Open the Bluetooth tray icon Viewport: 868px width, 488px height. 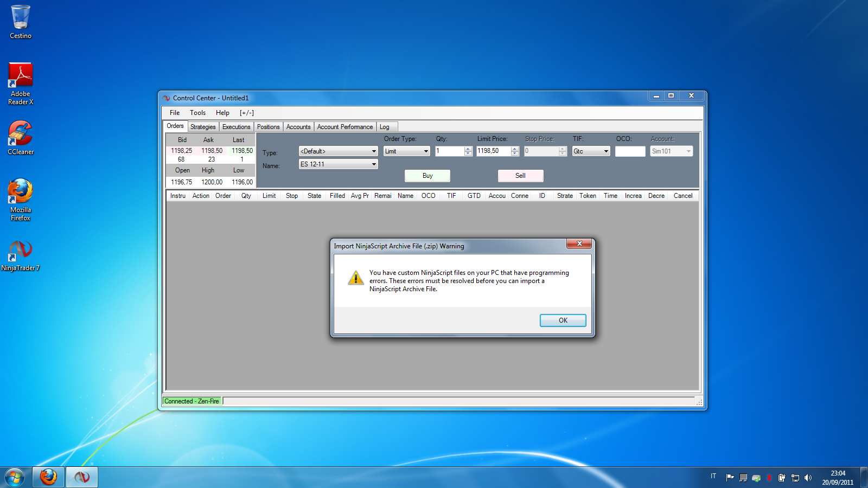point(769,478)
